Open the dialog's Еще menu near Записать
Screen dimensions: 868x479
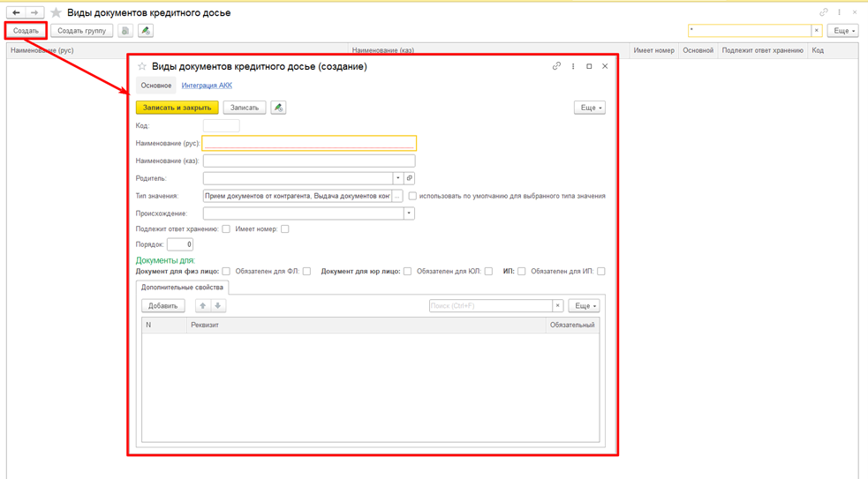[590, 108]
